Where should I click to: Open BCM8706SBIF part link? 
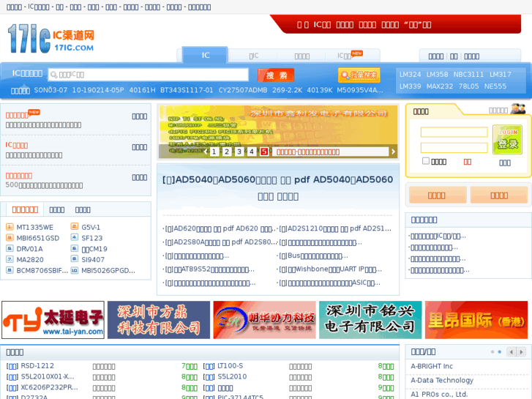(x=42, y=271)
